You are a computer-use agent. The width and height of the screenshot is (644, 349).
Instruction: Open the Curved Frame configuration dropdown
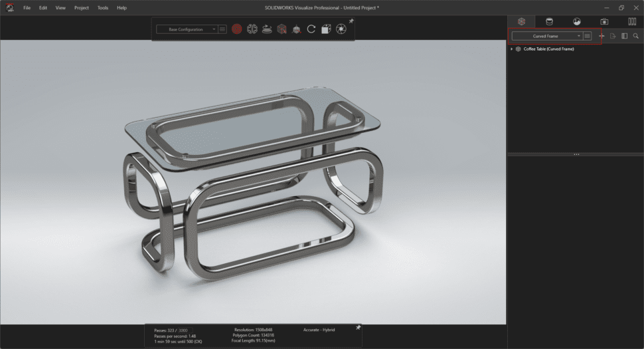point(547,36)
